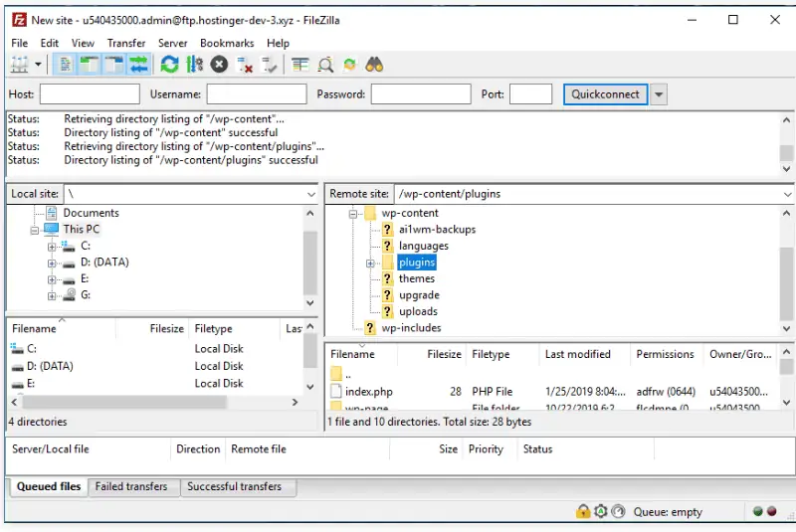Screen dimensions: 796x532
Task: Toggle transfer queue display
Action: (x=138, y=65)
